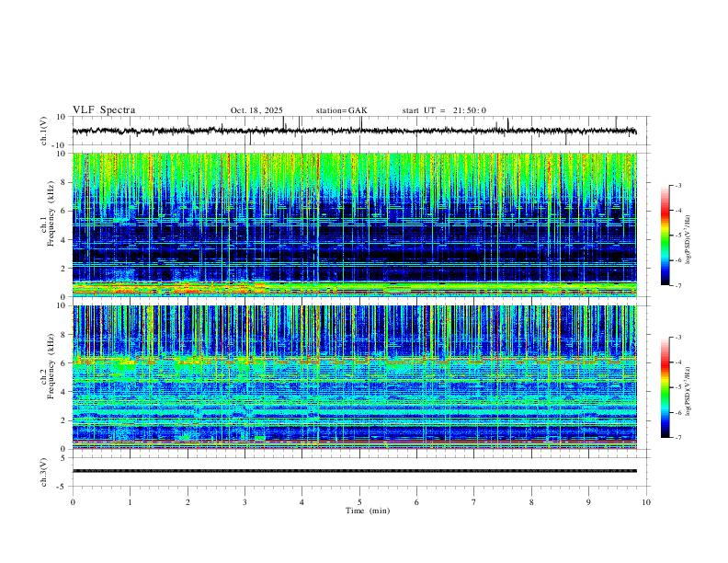Viewport: 728px width, 563px height.
Task: Click the "ch.1(V)" waveform axis label
Action: [44, 131]
